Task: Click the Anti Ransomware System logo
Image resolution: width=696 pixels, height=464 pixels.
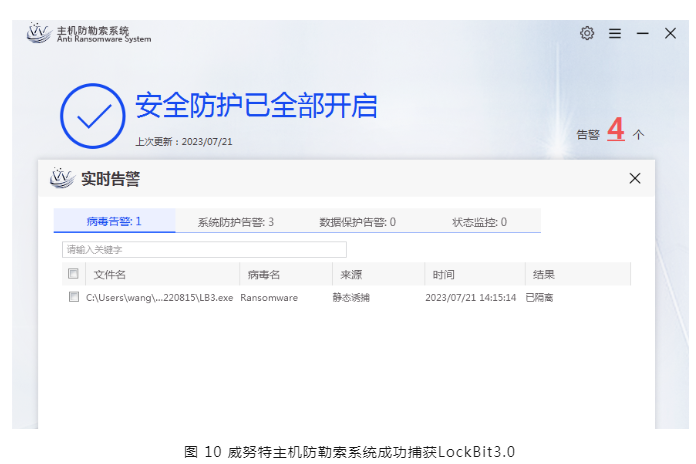Action: click(38, 34)
